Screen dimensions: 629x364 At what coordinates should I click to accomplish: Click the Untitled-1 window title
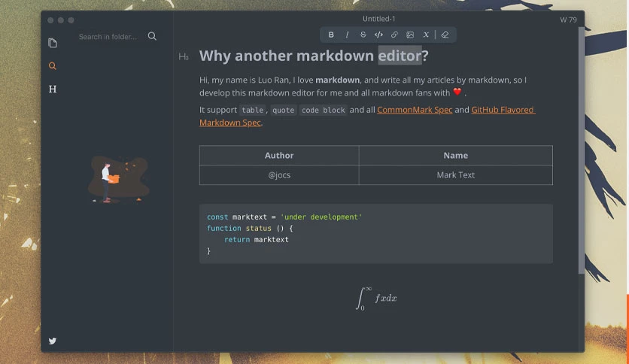[x=378, y=19]
